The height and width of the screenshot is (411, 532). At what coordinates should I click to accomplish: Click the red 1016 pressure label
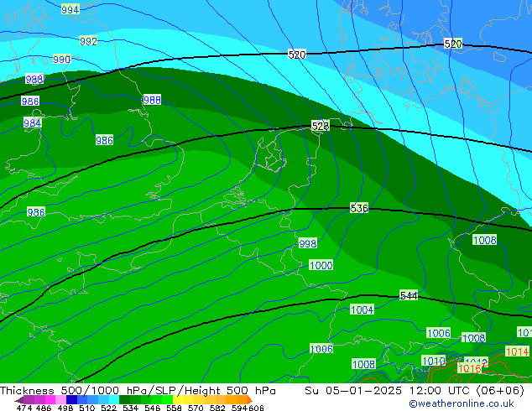(470, 368)
